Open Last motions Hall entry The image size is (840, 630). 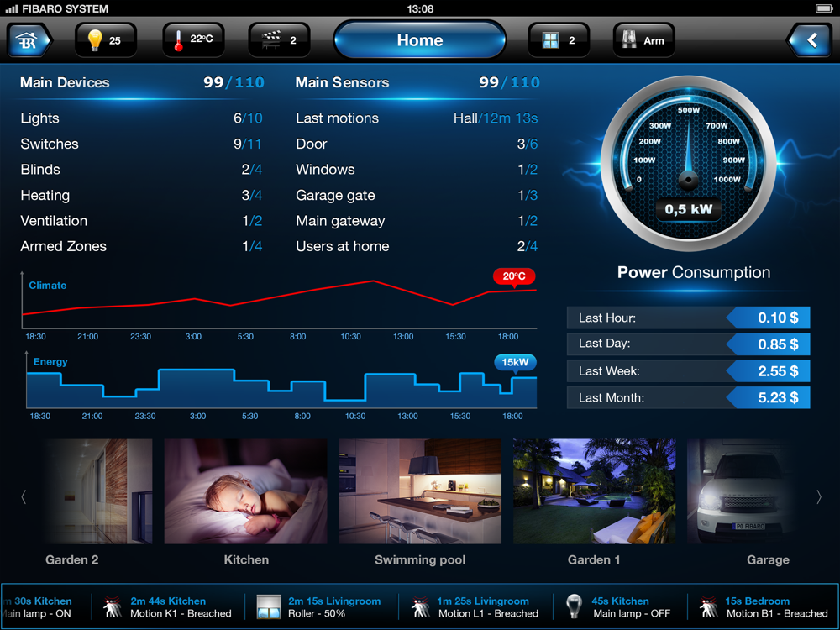tap(417, 118)
